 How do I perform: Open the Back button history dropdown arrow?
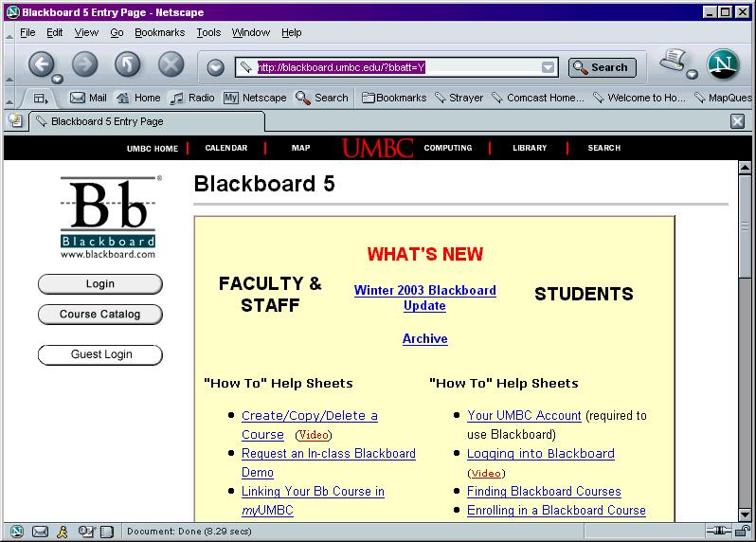[58, 79]
